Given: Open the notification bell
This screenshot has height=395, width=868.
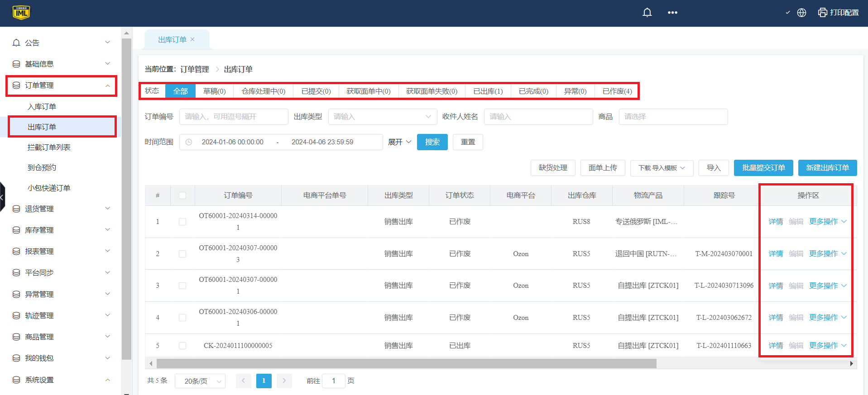Looking at the screenshot, I should click(x=647, y=13).
